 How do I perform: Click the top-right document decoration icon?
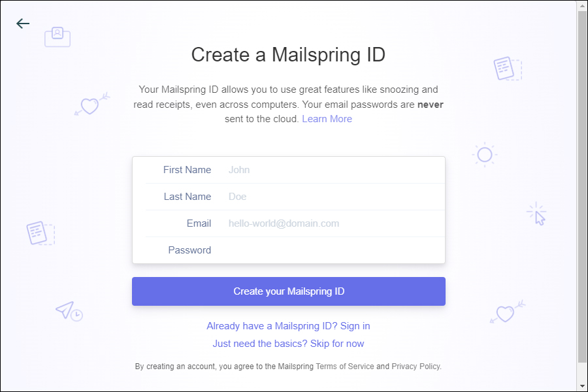tap(507, 68)
